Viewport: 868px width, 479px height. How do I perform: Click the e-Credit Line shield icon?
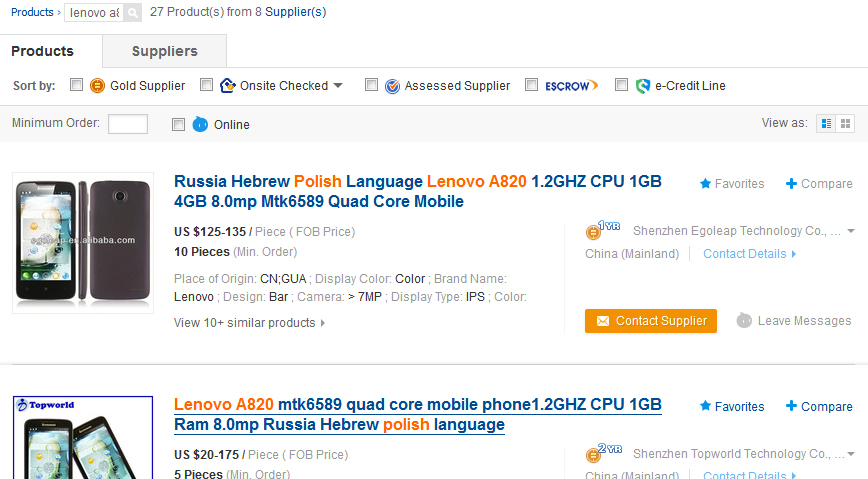[x=643, y=86]
